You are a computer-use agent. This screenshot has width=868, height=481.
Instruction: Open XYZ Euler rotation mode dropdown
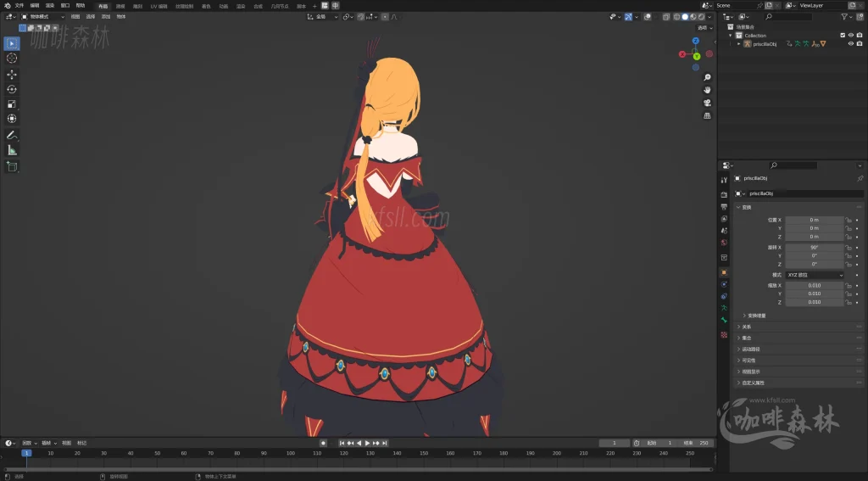point(815,276)
